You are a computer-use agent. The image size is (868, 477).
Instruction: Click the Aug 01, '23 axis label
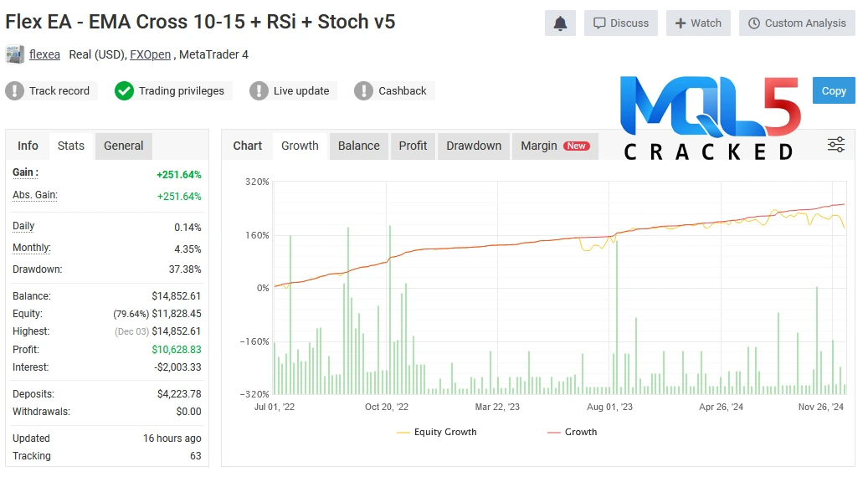[609, 407]
